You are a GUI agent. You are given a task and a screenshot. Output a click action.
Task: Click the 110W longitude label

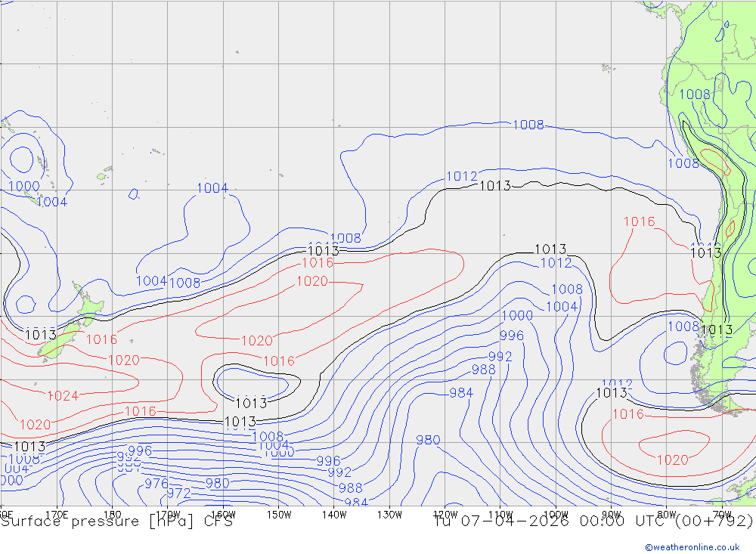click(x=500, y=515)
